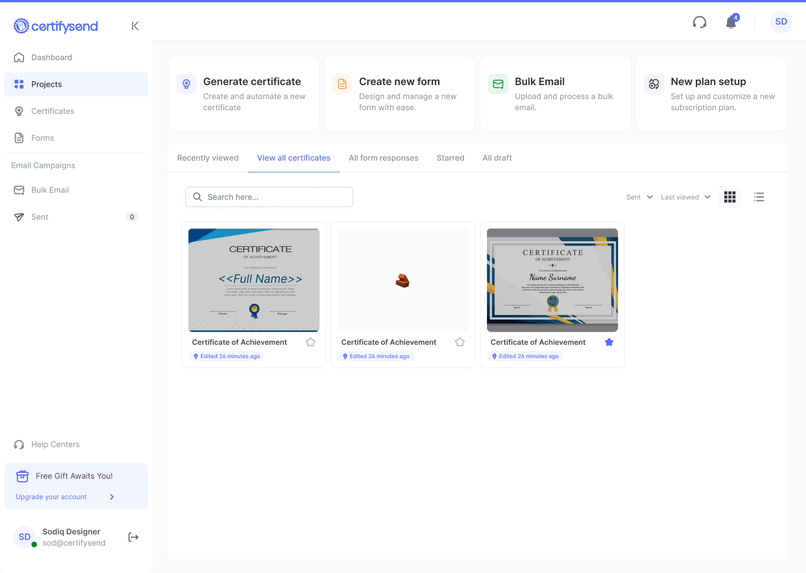Click the Bulk Email envelope icon in sidebar
Image resolution: width=806 pixels, height=573 pixels.
[19, 190]
